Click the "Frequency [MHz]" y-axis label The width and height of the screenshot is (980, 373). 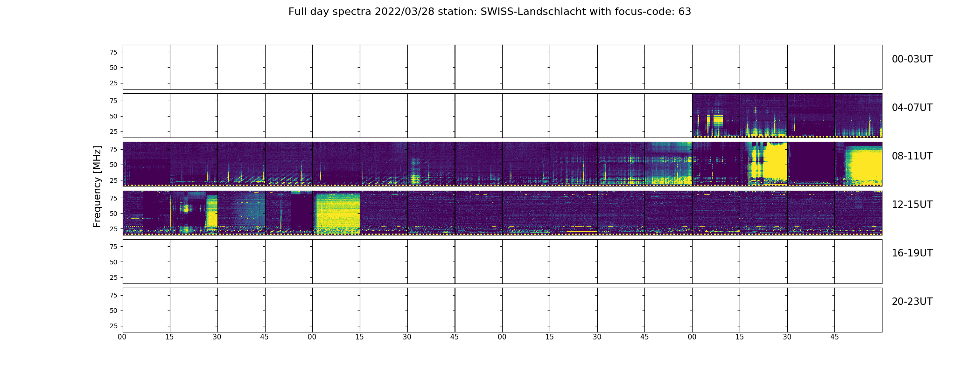click(x=97, y=186)
